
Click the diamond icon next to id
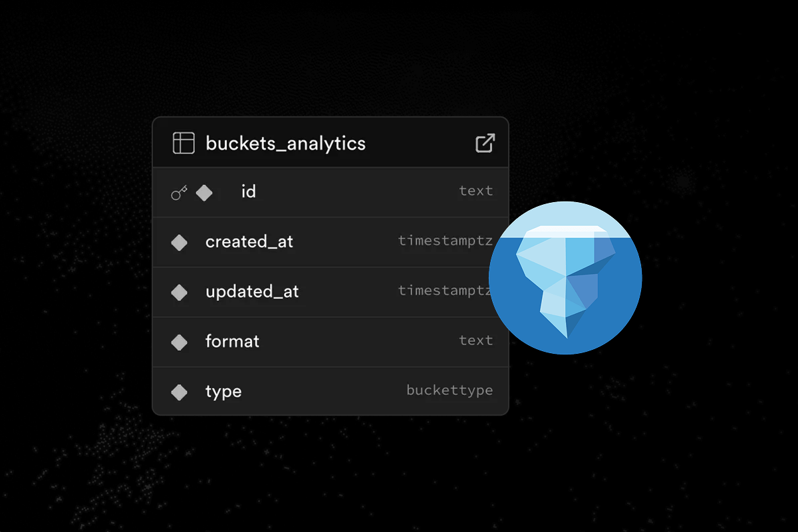tap(204, 192)
